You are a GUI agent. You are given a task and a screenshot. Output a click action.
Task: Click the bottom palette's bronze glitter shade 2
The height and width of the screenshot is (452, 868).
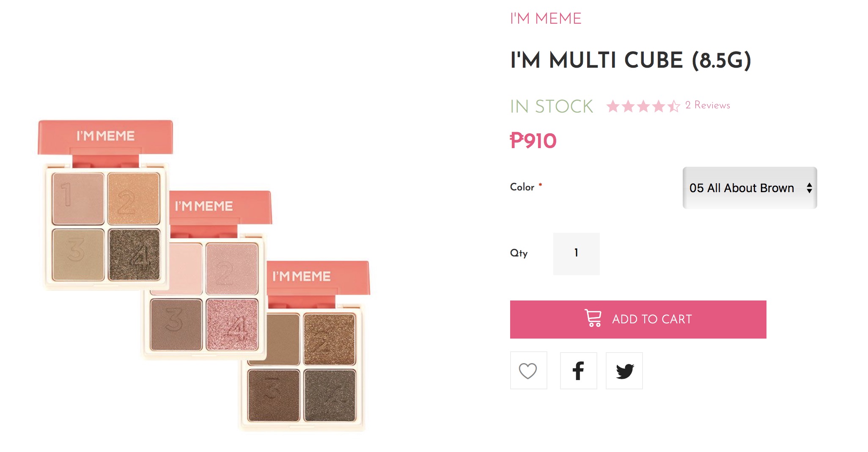[329, 339]
